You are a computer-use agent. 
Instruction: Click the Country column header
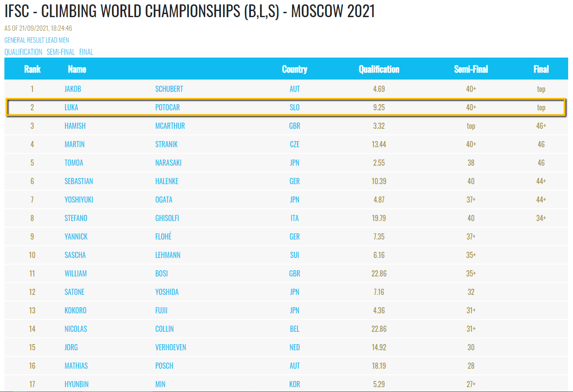coord(294,69)
